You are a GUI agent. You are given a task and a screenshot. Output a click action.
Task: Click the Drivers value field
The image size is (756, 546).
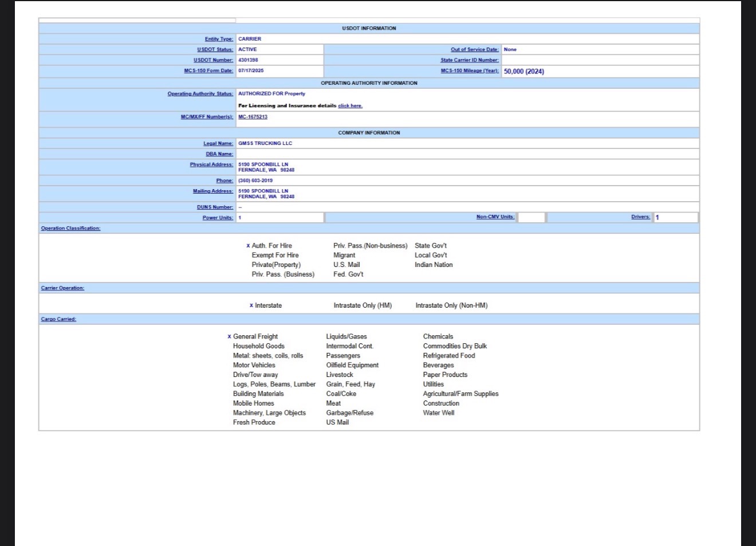coord(675,218)
